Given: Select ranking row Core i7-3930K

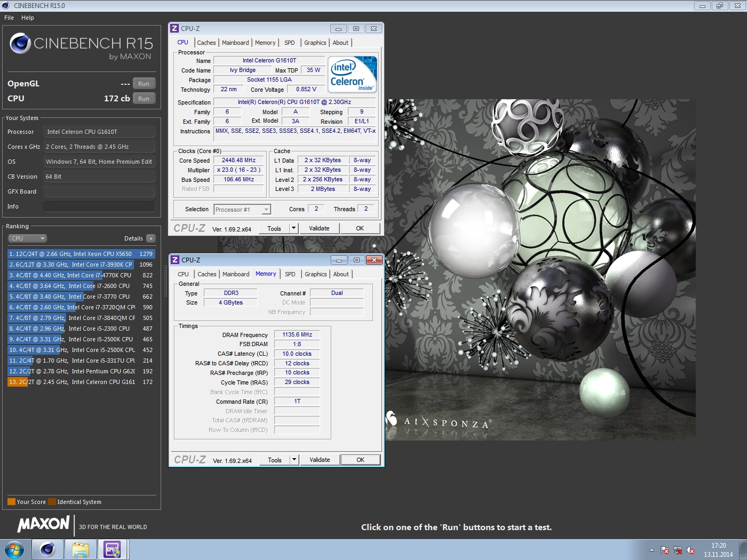Looking at the screenshot, I should coord(81,265).
